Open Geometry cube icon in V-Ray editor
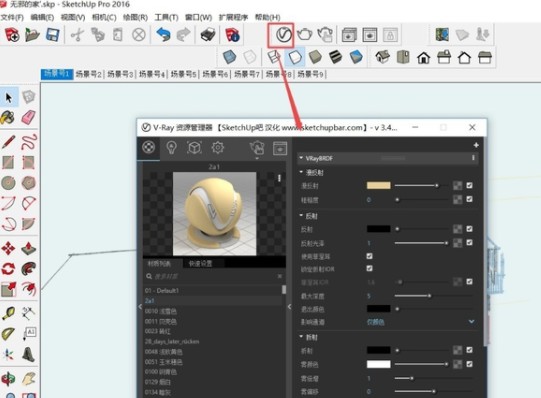 click(x=194, y=148)
